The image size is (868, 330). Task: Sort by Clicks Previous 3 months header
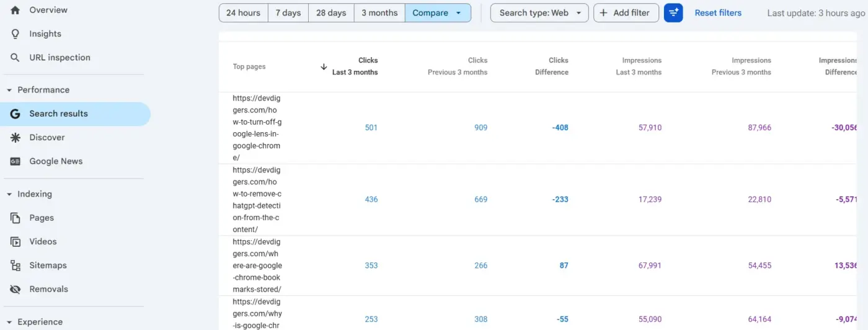coord(458,66)
